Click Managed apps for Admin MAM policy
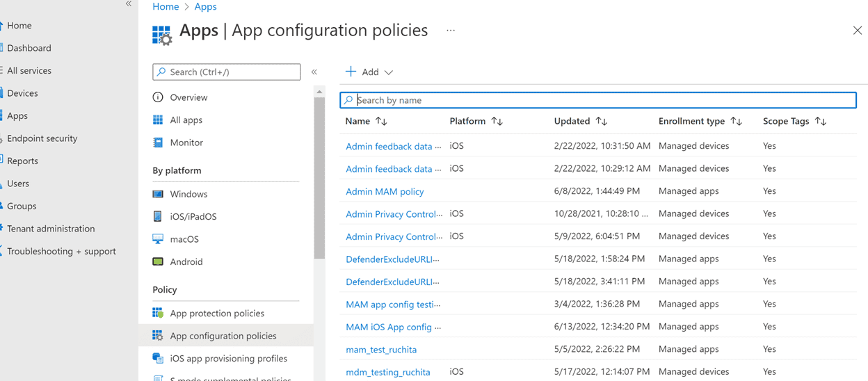 point(689,191)
